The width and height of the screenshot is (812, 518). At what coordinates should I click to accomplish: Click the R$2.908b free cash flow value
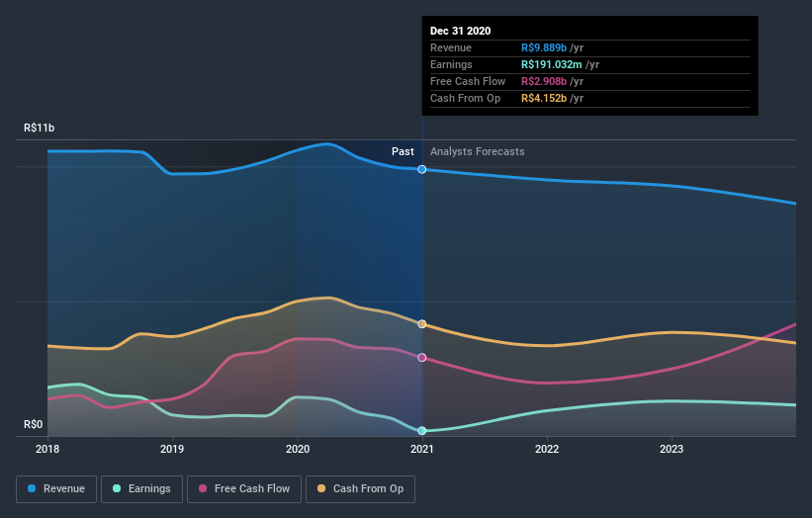544,81
